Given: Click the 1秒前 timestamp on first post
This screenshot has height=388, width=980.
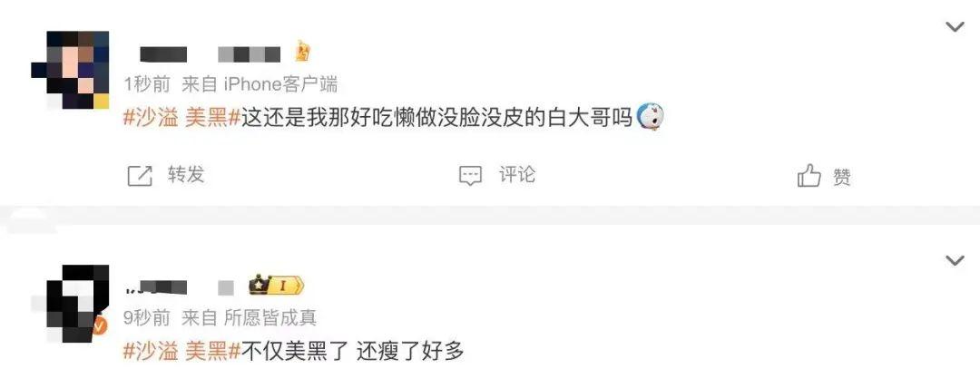Looking at the screenshot, I should click(147, 83).
